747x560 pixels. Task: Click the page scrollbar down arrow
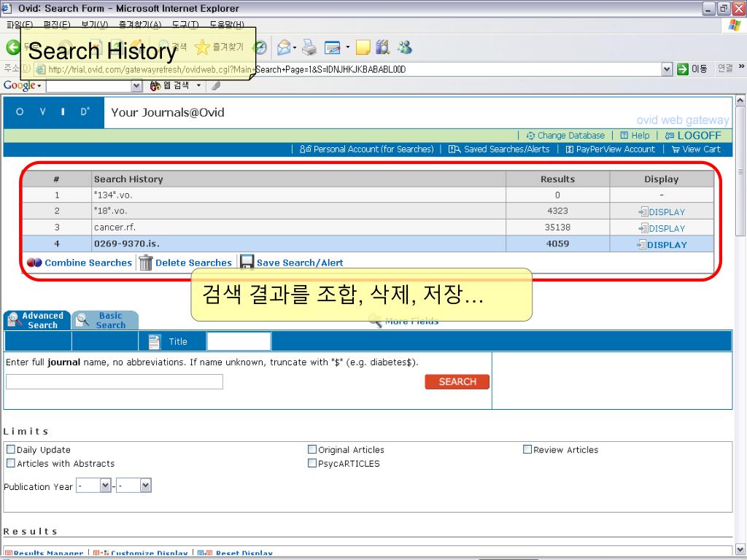coord(740,548)
